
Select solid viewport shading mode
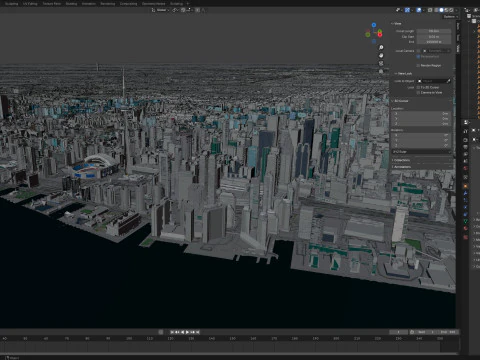[441, 10]
